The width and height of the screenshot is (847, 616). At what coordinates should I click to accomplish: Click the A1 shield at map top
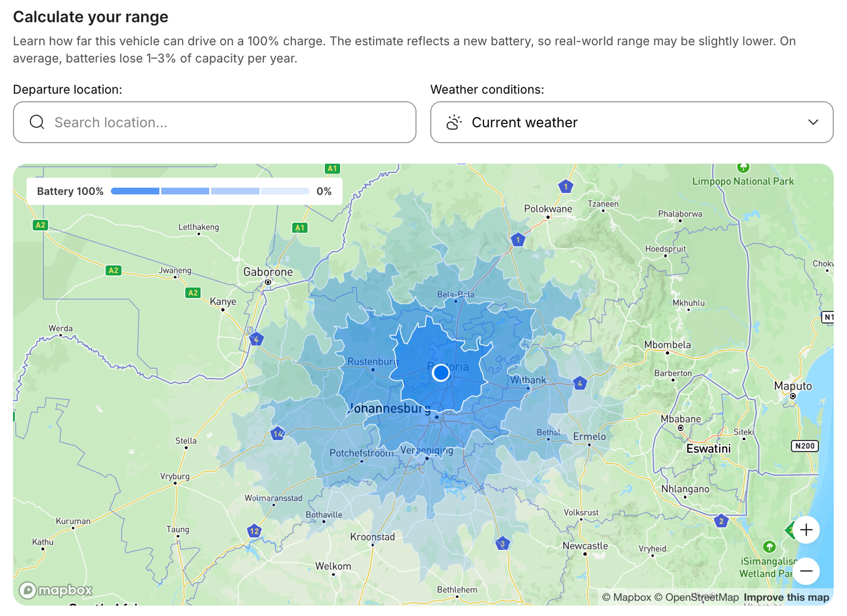tap(332, 168)
